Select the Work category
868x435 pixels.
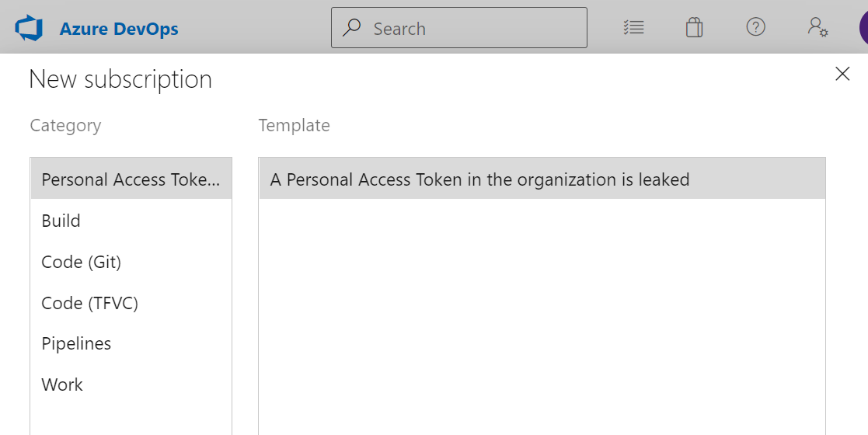131,384
